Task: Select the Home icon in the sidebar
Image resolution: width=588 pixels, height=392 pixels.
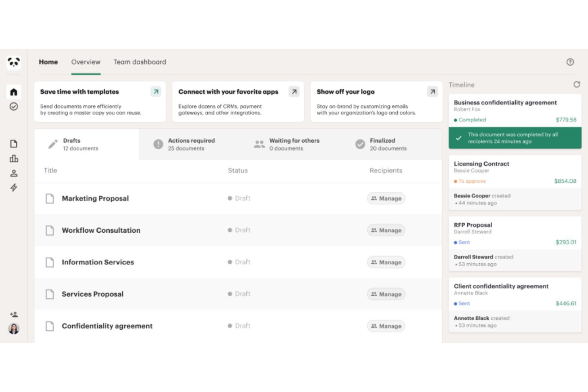Action: click(14, 92)
